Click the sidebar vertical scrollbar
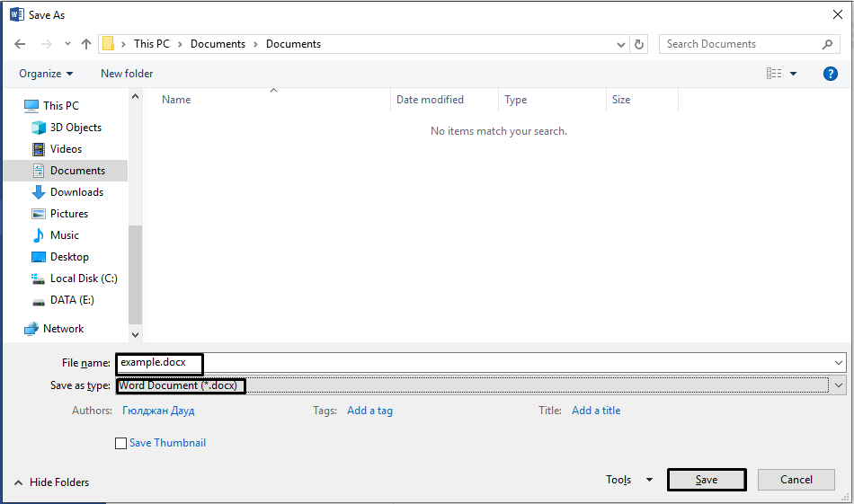The image size is (854, 504). [x=136, y=270]
